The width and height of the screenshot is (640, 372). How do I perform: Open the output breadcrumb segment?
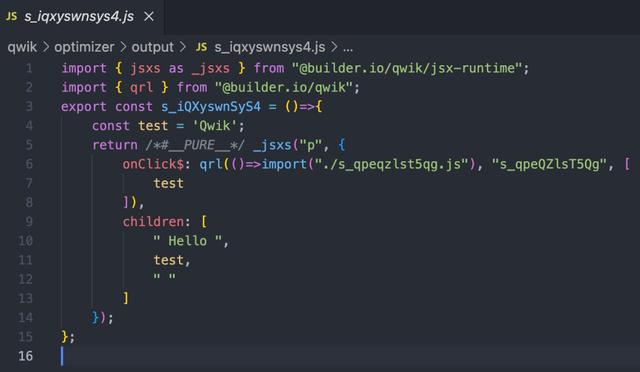152,47
